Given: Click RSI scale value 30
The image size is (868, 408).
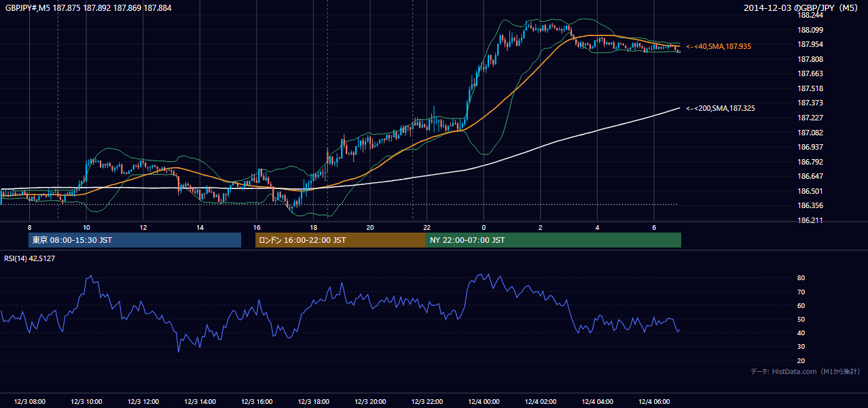Looking at the screenshot, I should pos(801,347).
